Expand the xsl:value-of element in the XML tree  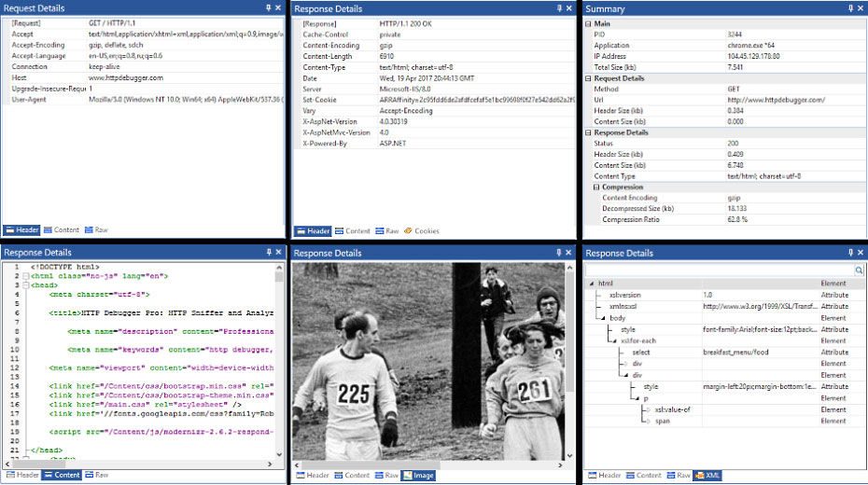(x=647, y=409)
